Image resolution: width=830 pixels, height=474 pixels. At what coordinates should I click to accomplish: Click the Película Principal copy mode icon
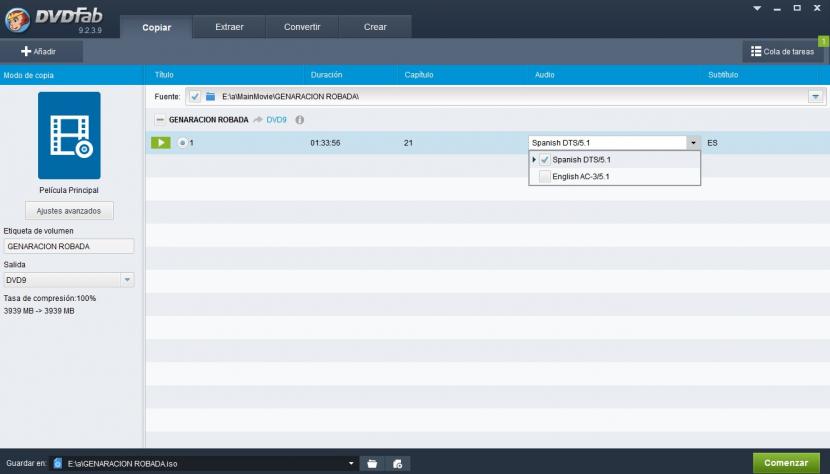[x=69, y=135]
